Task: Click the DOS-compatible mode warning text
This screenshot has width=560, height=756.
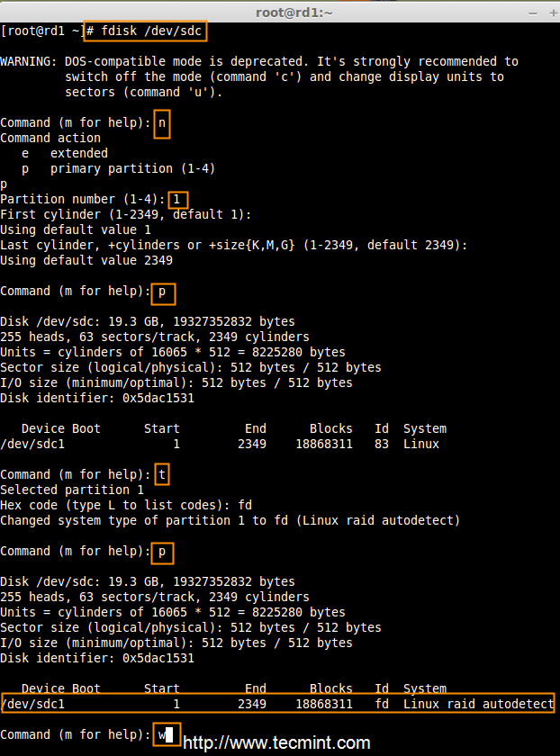Action: pos(261,61)
